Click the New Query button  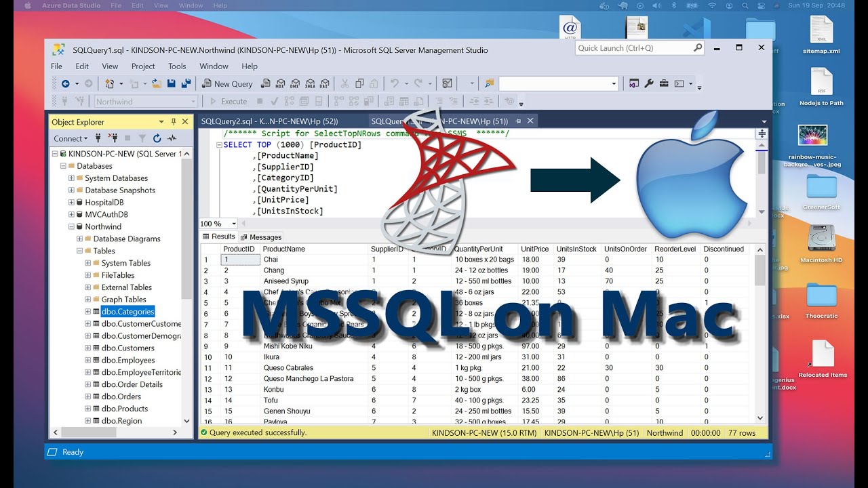(227, 83)
